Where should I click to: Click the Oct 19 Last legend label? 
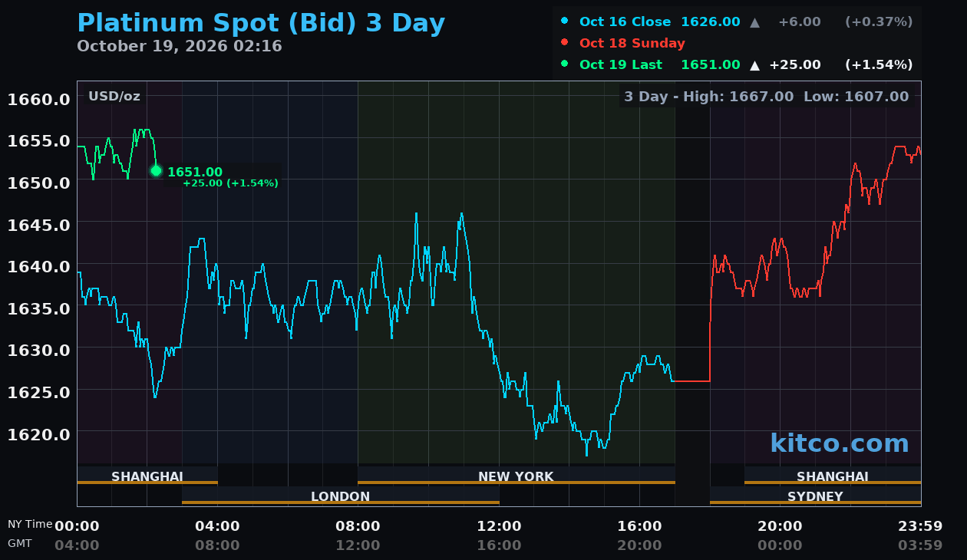point(621,65)
